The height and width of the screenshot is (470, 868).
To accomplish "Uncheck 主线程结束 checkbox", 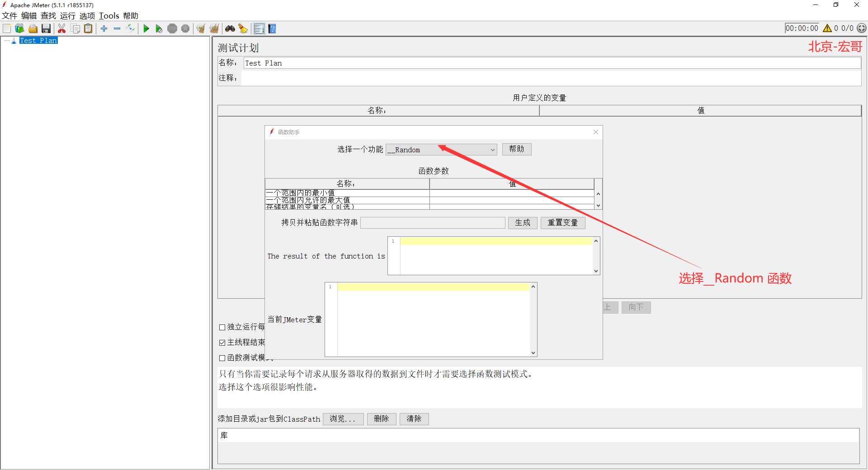I will [x=222, y=343].
